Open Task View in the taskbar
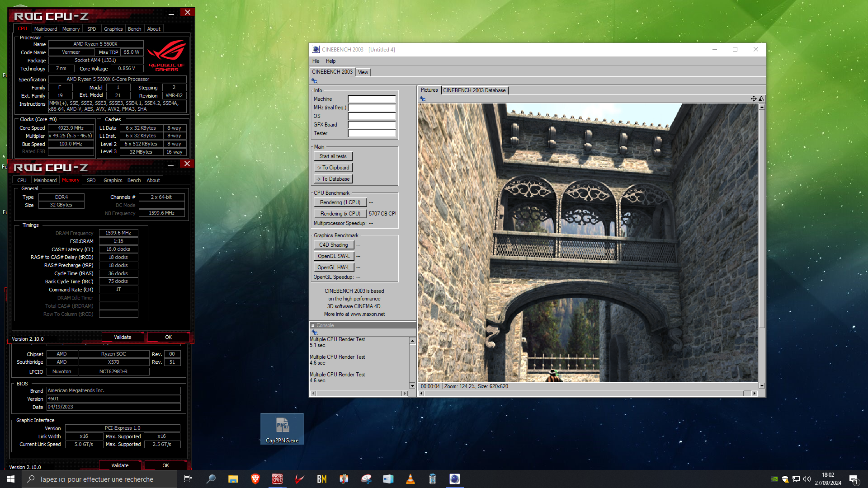868x488 pixels. 188,479
